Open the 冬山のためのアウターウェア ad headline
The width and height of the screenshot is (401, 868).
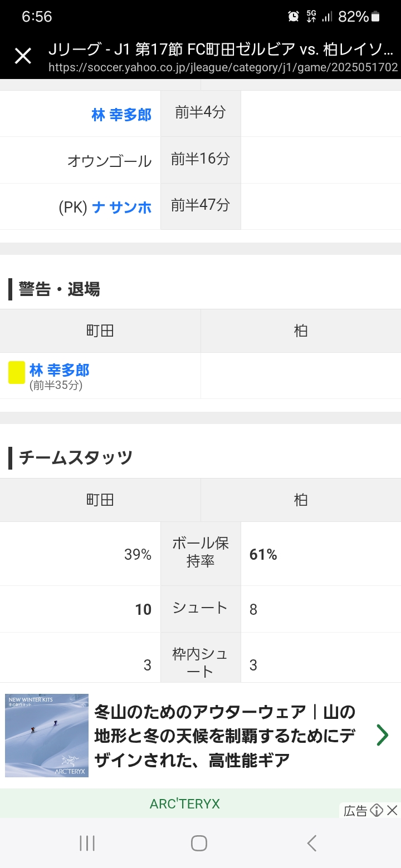[x=224, y=735]
